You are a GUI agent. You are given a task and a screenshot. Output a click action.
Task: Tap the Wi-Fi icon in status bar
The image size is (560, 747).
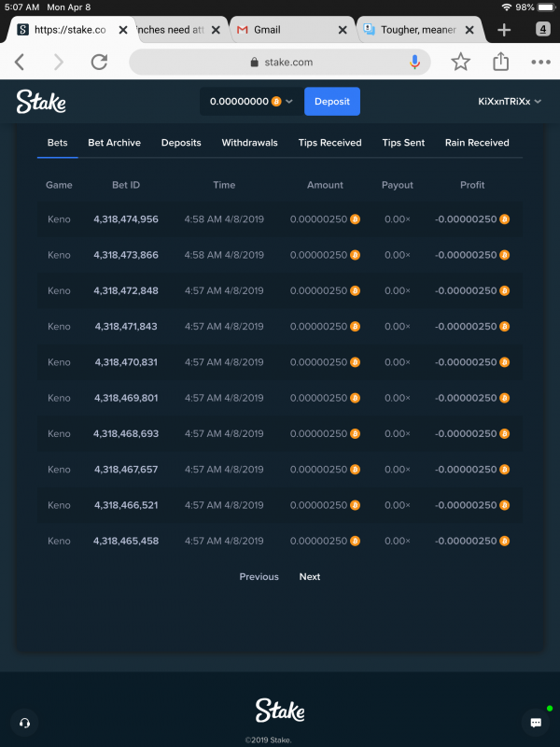(x=507, y=7)
